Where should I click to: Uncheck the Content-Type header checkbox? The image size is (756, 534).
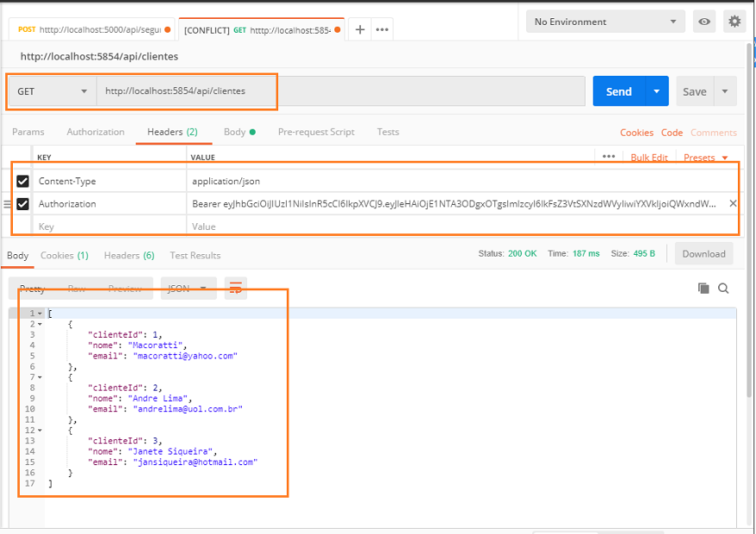click(22, 181)
